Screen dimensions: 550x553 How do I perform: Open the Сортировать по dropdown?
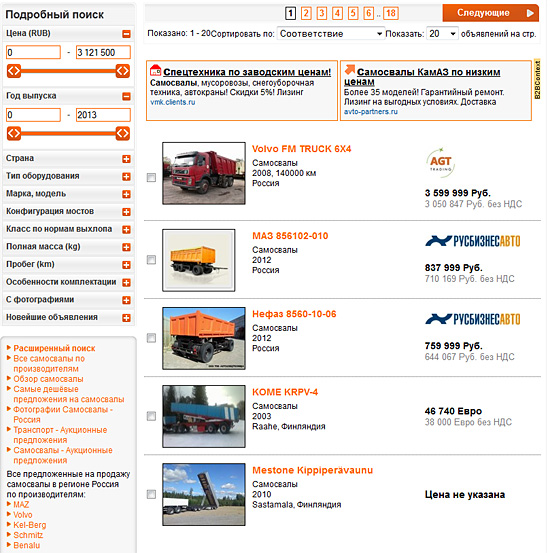pyautogui.click(x=331, y=34)
